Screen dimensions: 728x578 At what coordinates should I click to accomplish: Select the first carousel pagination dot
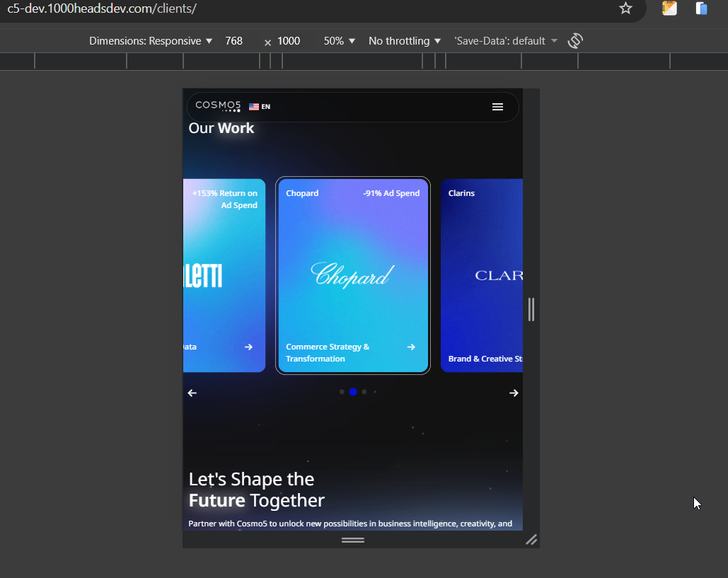pos(342,392)
